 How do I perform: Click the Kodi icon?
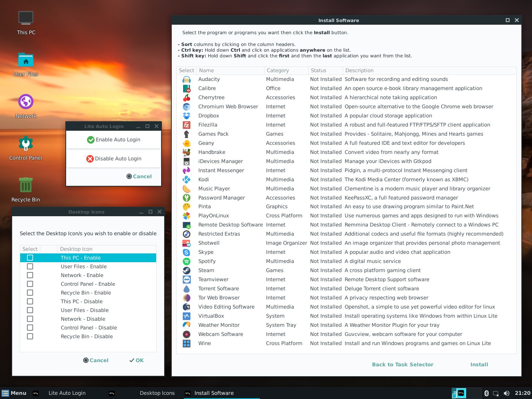pyautogui.click(x=187, y=180)
